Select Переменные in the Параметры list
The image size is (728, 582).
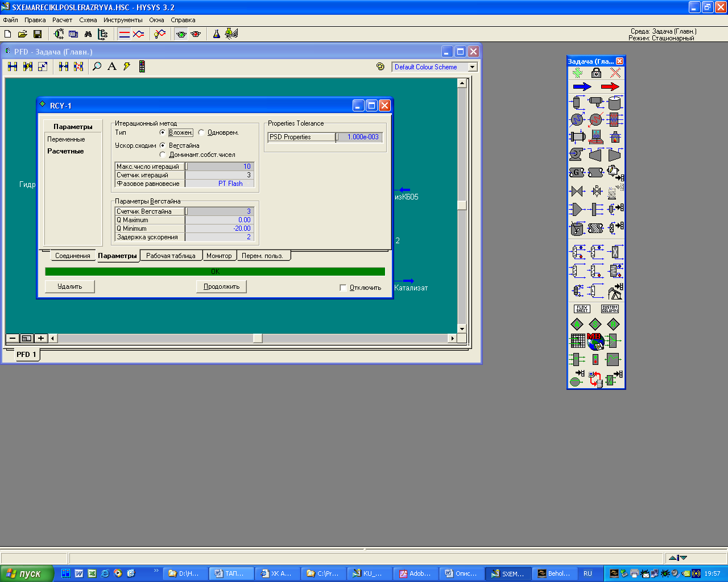[66, 139]
